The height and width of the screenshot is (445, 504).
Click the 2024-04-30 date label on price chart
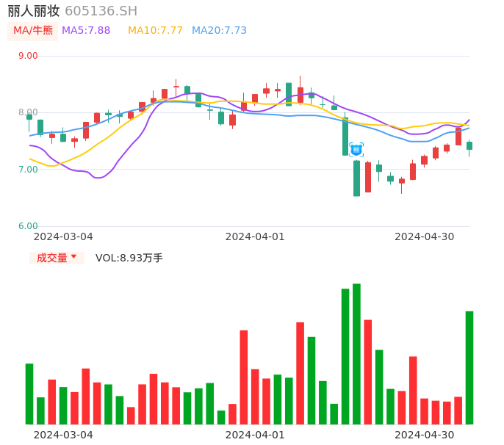[424, 236]
